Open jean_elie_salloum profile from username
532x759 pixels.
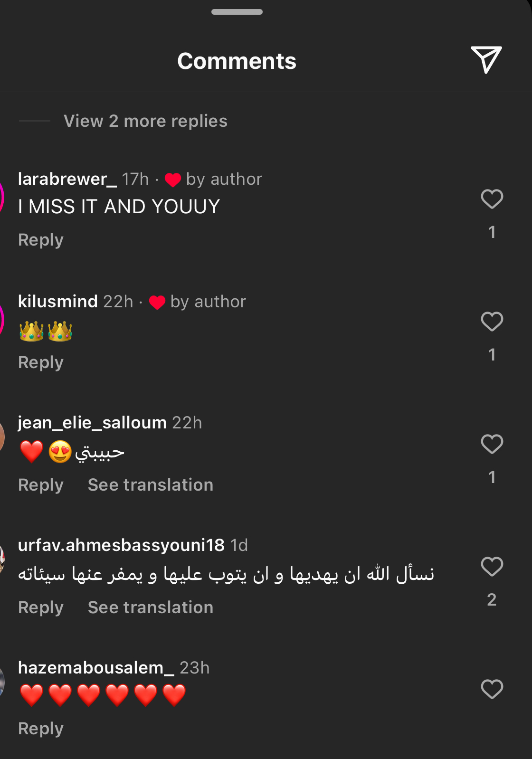[92, 423]
